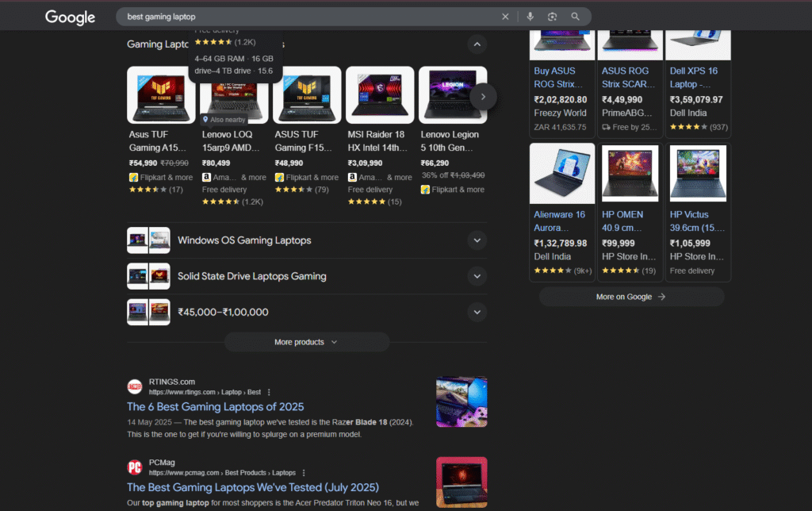This screenshot has height=511, width=812.
Task: Open the PCMag result thumbnail image
Action: (462, 482)
